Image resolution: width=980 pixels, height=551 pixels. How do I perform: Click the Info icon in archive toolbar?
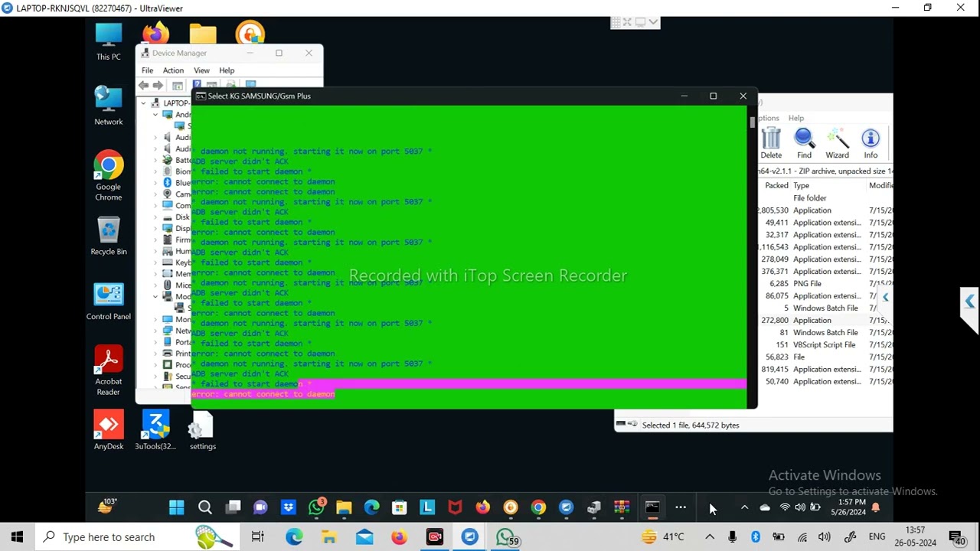[871, 143]
